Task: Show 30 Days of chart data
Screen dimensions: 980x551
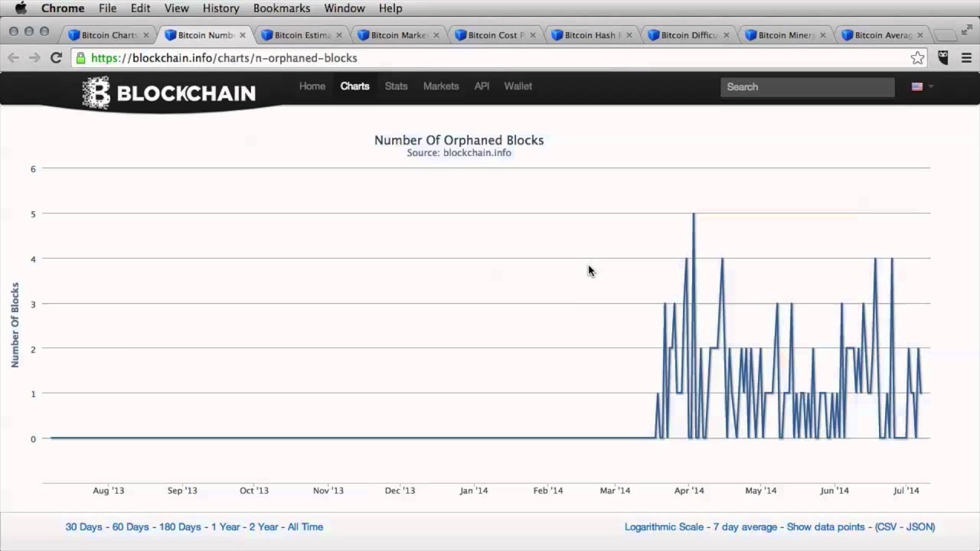Action: 85,527
